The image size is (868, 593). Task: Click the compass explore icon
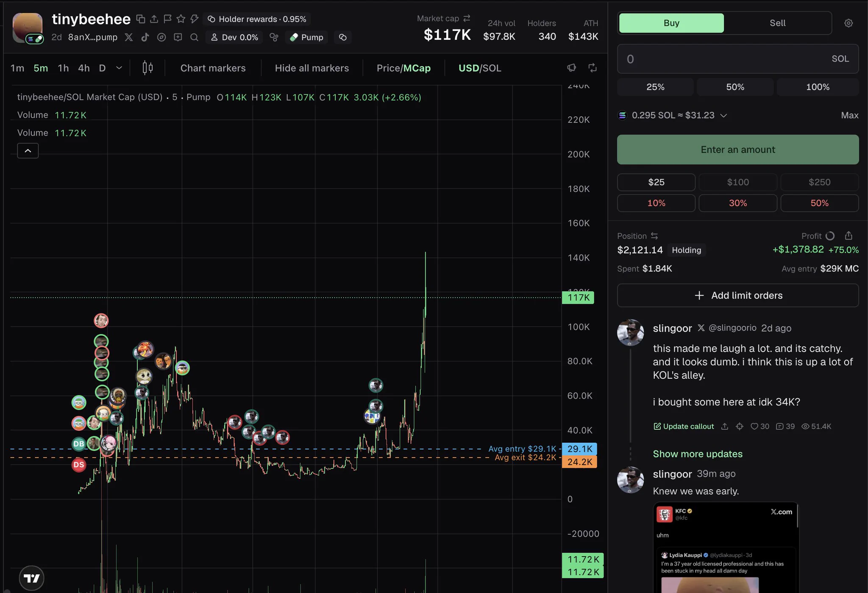pyautogui.click(x=161, y=37)
